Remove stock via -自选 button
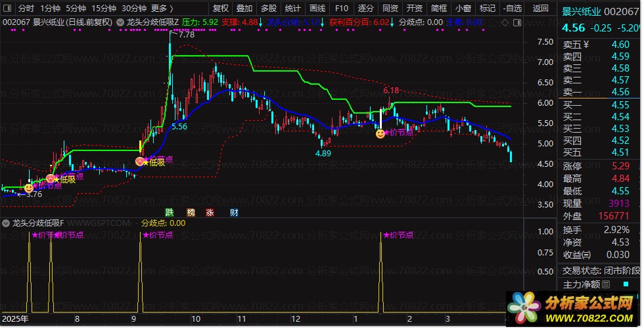 click(x=512, y=8)
